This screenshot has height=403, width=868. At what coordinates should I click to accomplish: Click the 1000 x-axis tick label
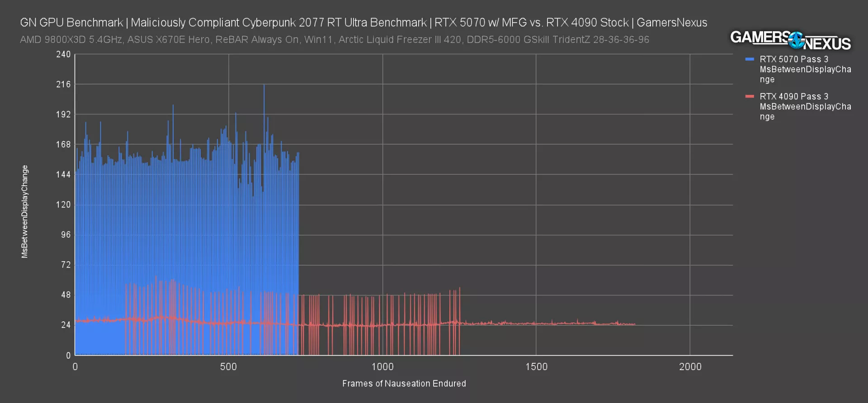382,367
